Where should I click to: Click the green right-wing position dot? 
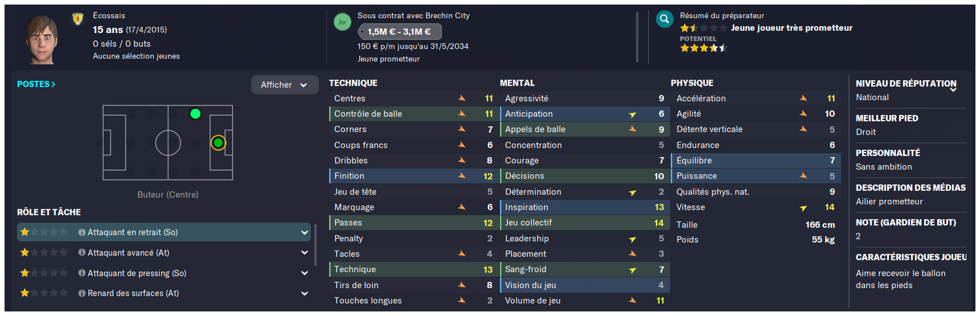[195, 114]
